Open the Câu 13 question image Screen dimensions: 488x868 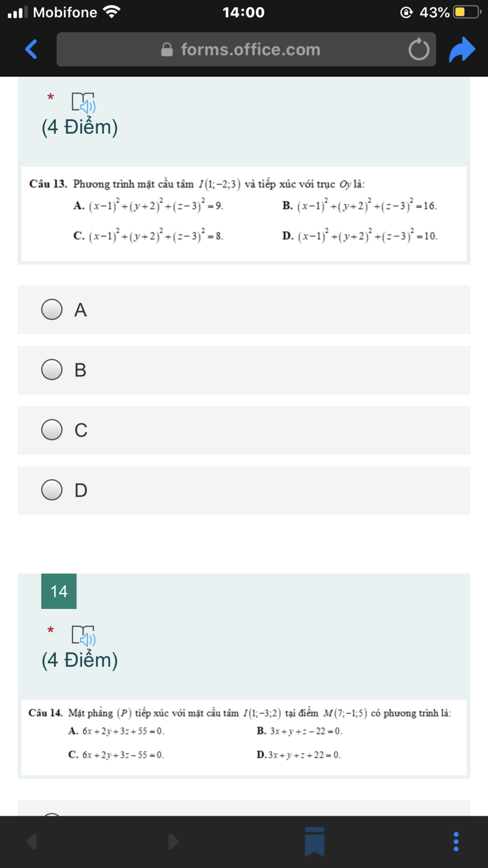[x=244, y=214]
